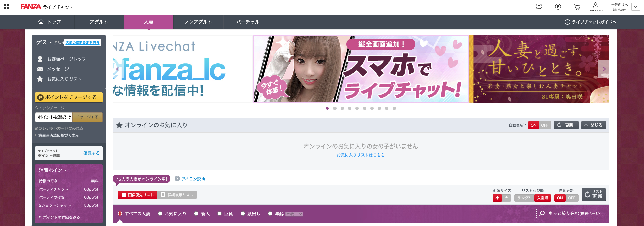Image resolution: width=644 pixels, height=226 pixels.
Task: Open the service grid menu icon
Action: click(6, 7)
